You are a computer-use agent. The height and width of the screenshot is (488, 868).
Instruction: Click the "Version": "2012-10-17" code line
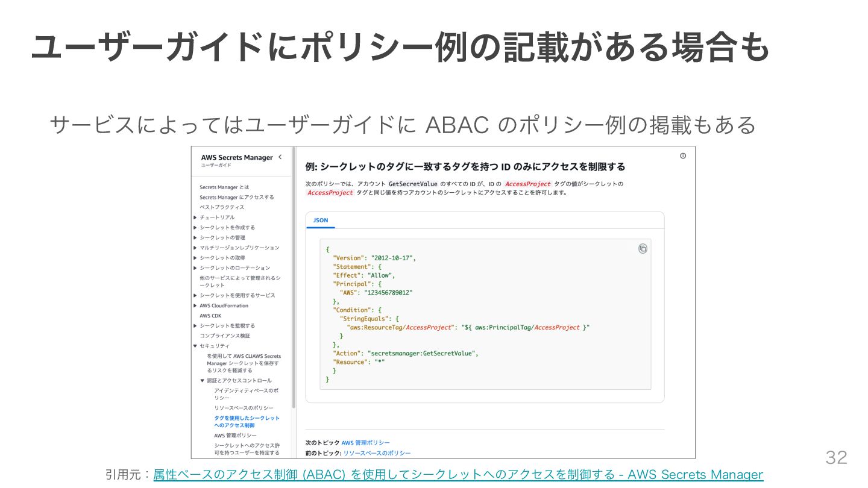[x=374, y=258]
